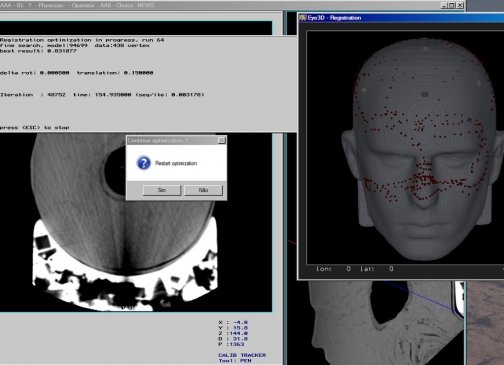Click the 'Restart optimization' dialog text
This screenshot has width=504, height=365.
pos(176,163)
